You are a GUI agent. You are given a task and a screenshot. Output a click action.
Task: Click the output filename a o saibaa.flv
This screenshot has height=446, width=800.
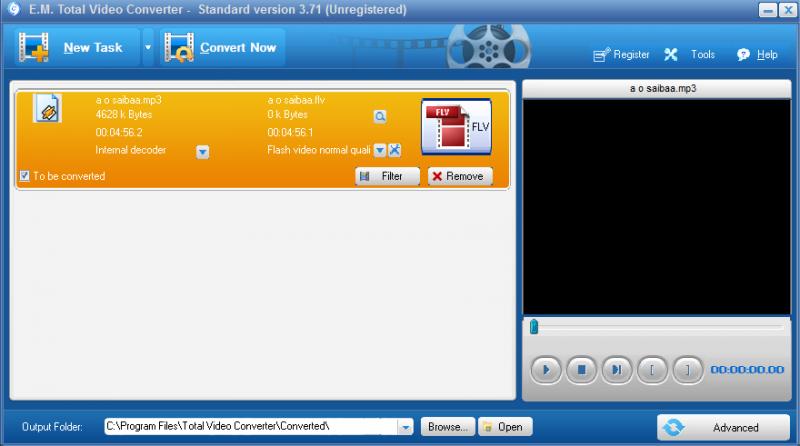tap(296, 100)
